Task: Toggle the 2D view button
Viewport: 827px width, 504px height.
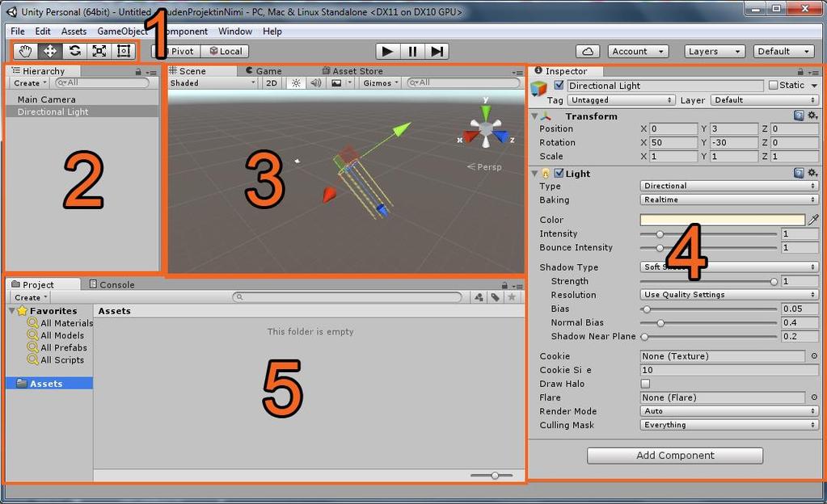Action: point(272,82)
